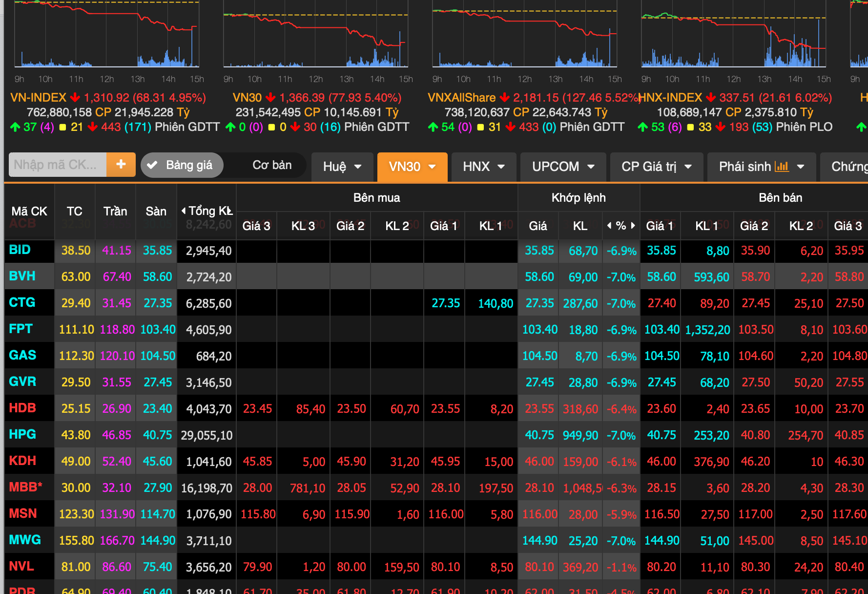The width and height of the screenshot is (868, 594).
Task: Open the VNXAllShare intraday chart
Action: (524, 34)
